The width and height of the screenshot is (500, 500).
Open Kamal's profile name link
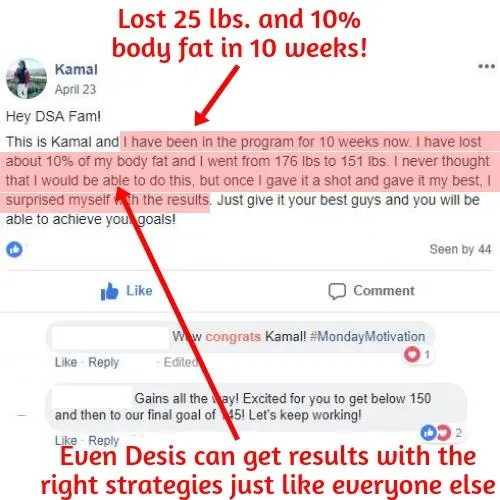pos(76,70)
